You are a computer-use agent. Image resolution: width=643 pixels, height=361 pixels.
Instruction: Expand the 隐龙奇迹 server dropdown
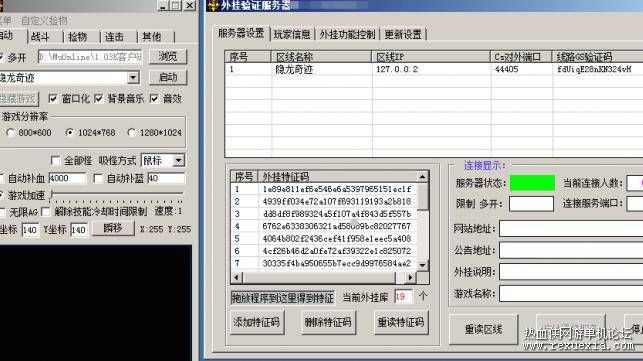tap(133, 78)
